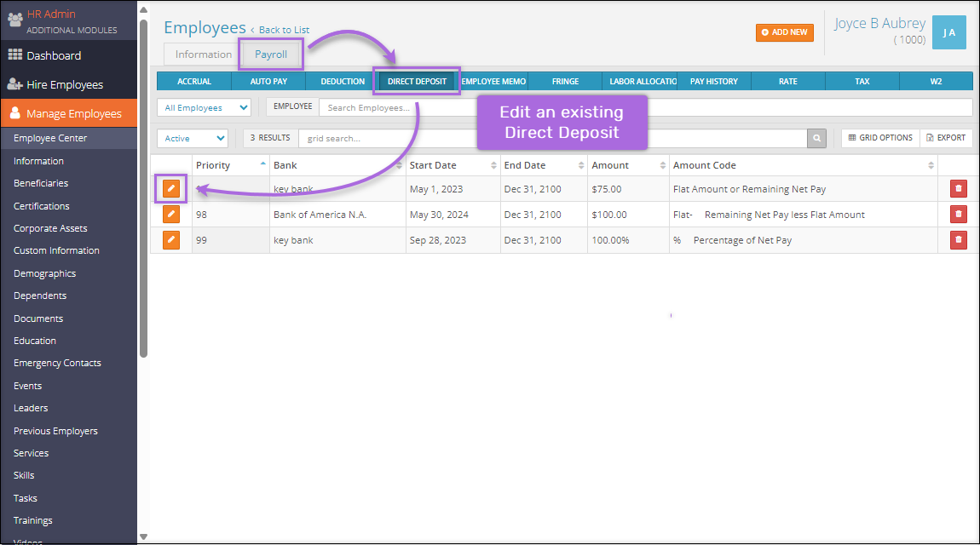Expand the Active status filter dropdown
Image resolution: width=980 pixels, height=545 pixels.
192,138
